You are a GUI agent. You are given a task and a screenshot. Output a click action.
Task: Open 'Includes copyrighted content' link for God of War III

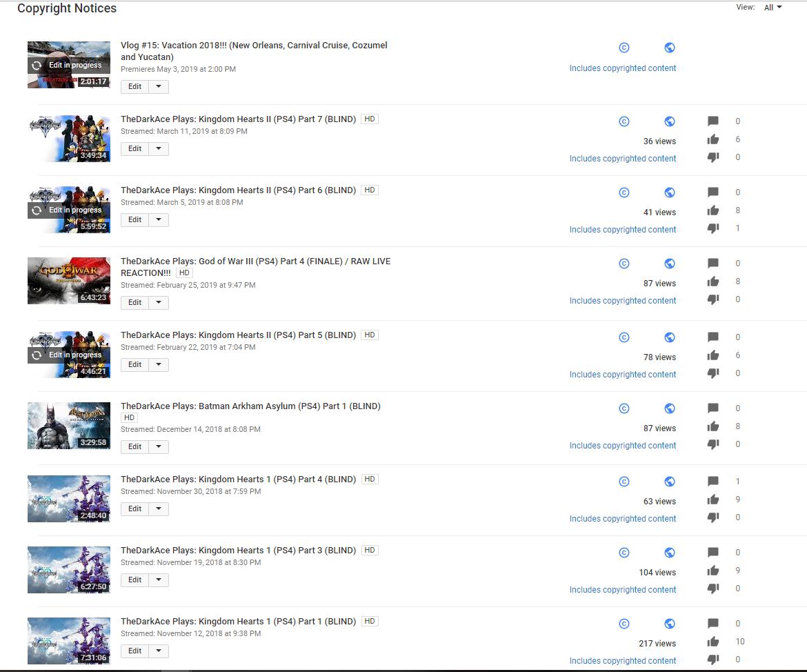coord(623,301)
